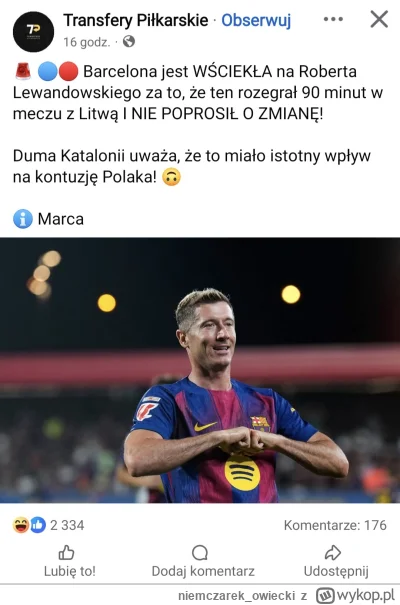400x605 pixels.
Task: Open the Transfery Piłkarskie profile picture
Action: [33, 32]
